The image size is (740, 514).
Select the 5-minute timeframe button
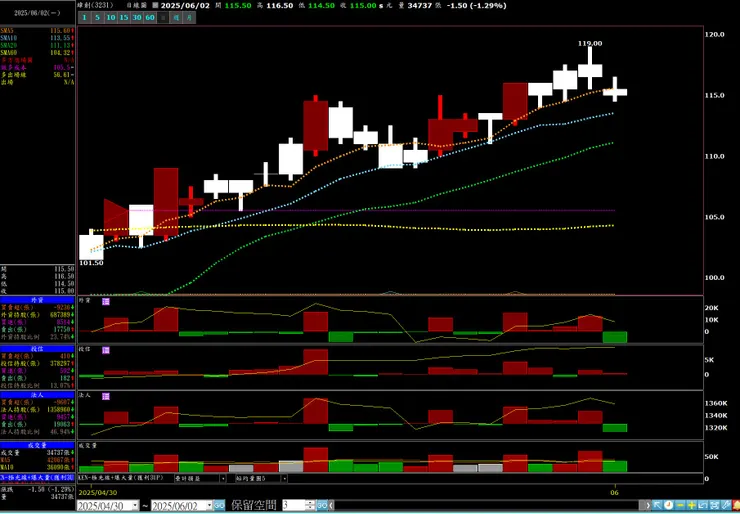coord(97,17)
